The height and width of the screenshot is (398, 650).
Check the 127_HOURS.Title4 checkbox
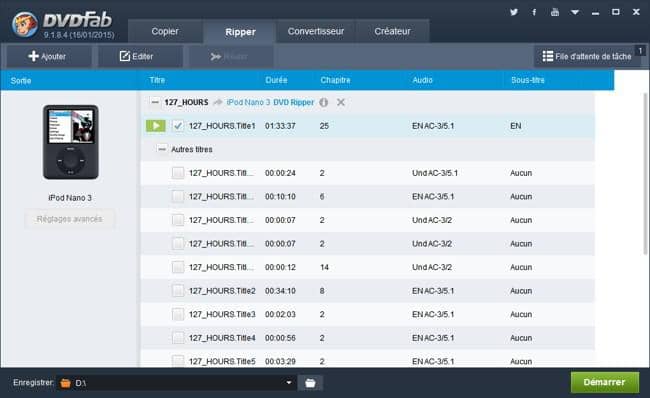coord(178,338)
